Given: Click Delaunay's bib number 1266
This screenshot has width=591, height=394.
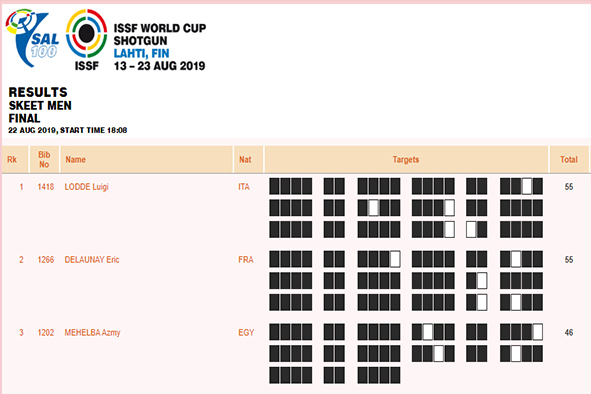Looking at the screenshot, I should [x=46, y=259].
